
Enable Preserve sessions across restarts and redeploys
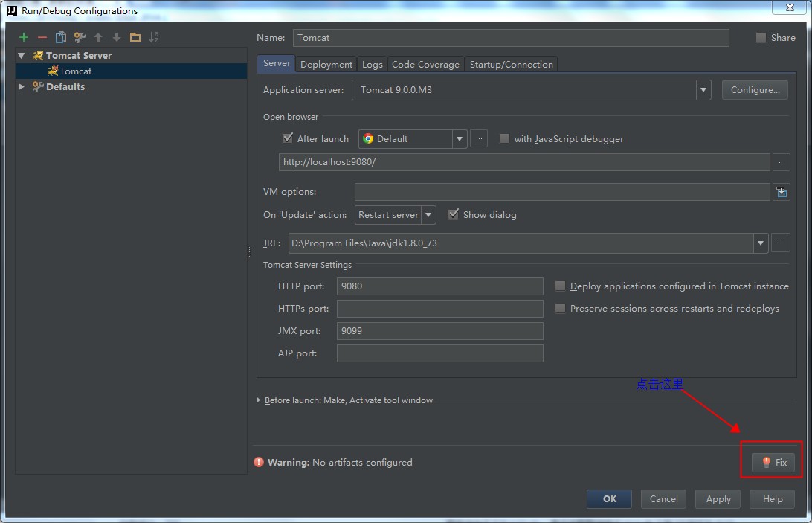[560, 308]
